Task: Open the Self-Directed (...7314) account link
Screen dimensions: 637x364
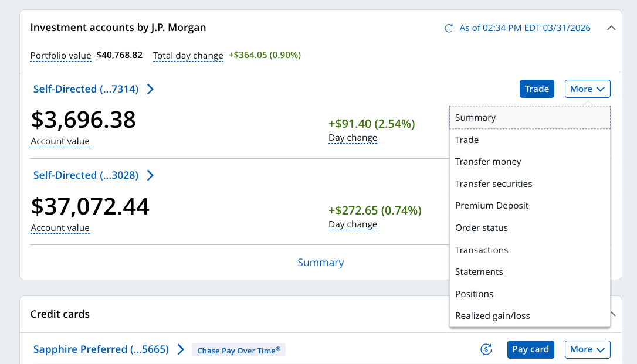Action: click(86, 89)
